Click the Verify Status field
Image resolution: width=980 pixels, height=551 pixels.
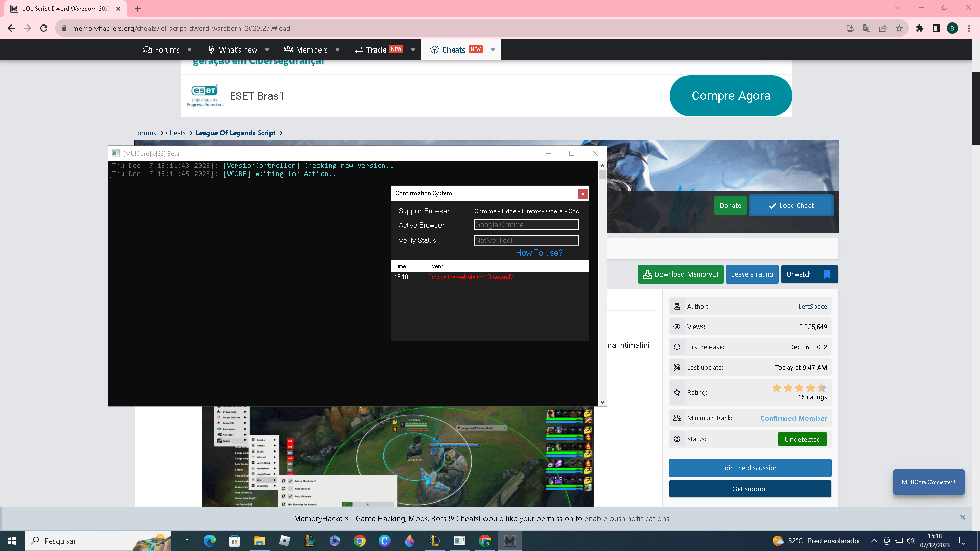[x=526, y=240]
